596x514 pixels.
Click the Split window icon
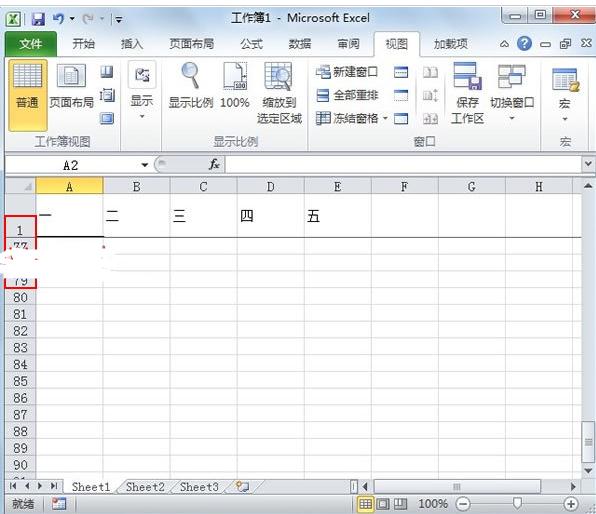(401, 72)
